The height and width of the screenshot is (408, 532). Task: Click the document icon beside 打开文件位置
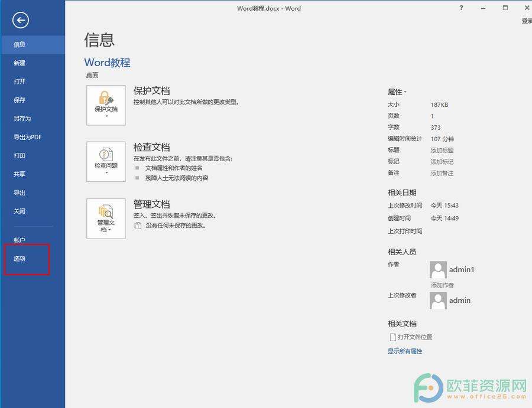(393, 337)
